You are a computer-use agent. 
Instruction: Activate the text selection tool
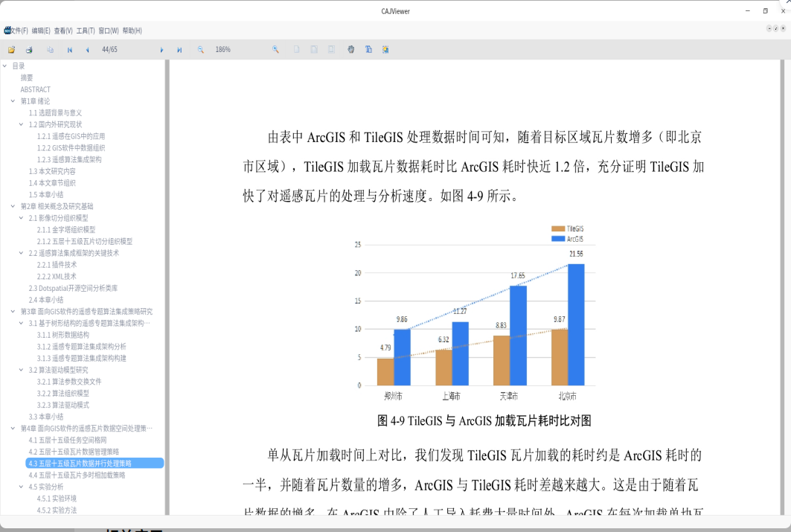click(x=368, y=50)
